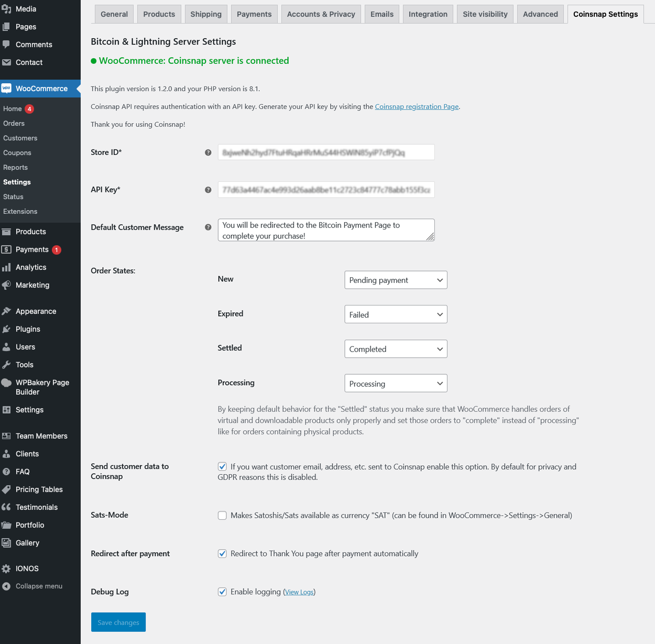Image resolution: width=655 pixels, height=644 pixels.
Task: Uncheck Send customer data to Coinsnap
Action: pos(222,466)
